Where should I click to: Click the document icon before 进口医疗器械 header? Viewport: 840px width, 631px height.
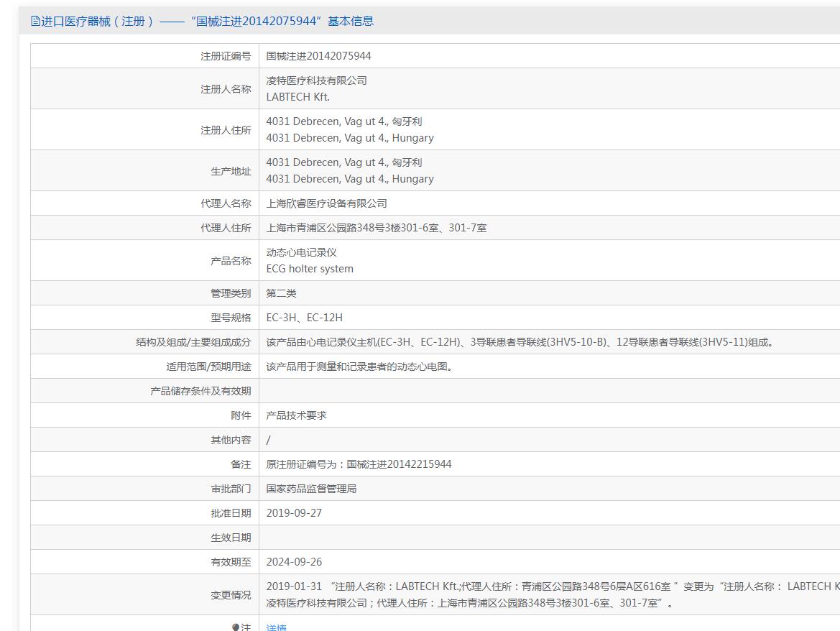tap(35, 22)
